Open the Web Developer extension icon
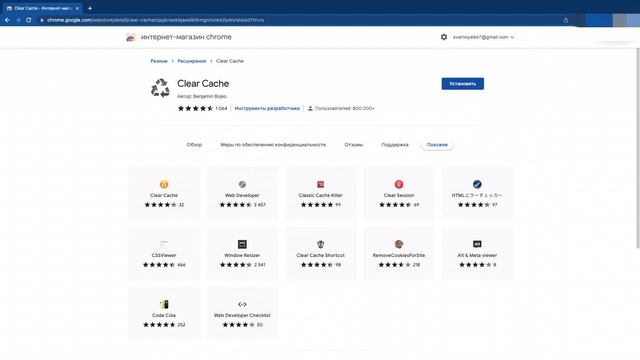This screenshot has height=360, width=640. point(242,184)
